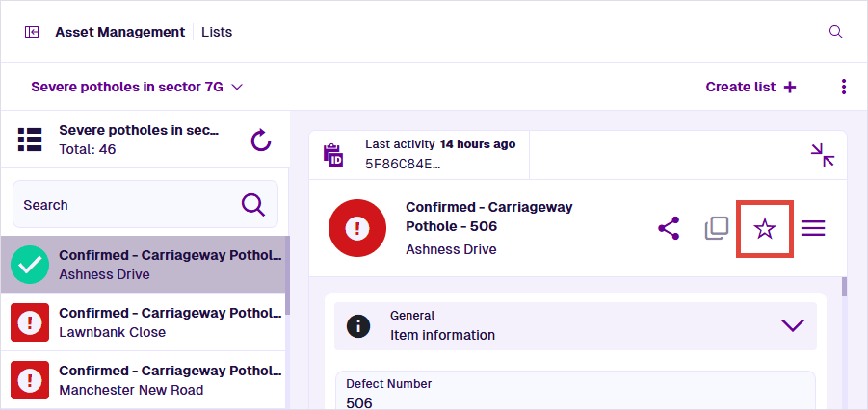Add item to favourites with star

point(764,228)
